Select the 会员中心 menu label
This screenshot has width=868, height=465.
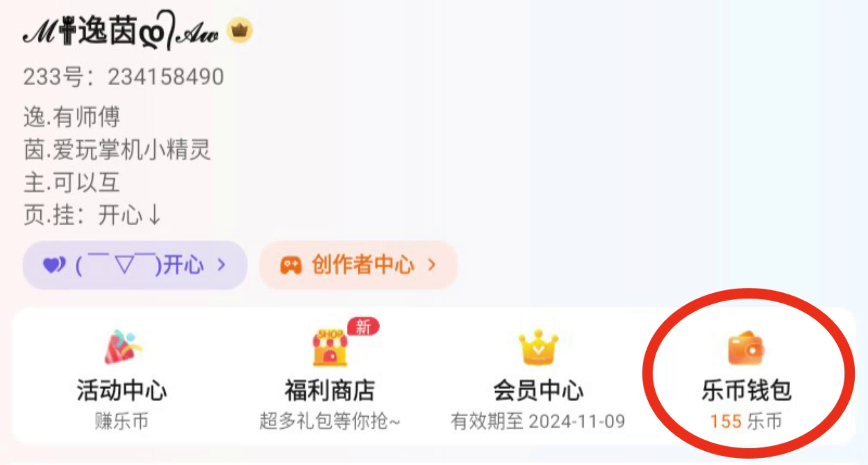click(538, 391)
